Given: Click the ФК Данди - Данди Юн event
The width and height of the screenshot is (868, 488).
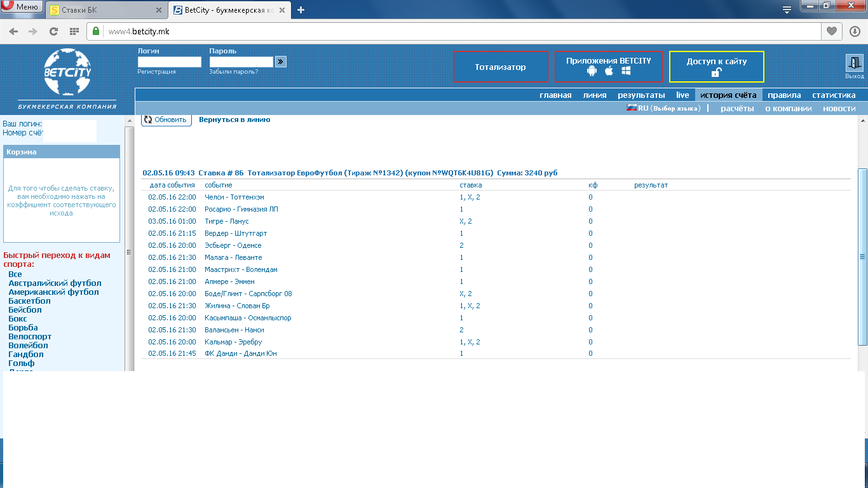Looking at the screenshot, I should (x=241, y=353).
